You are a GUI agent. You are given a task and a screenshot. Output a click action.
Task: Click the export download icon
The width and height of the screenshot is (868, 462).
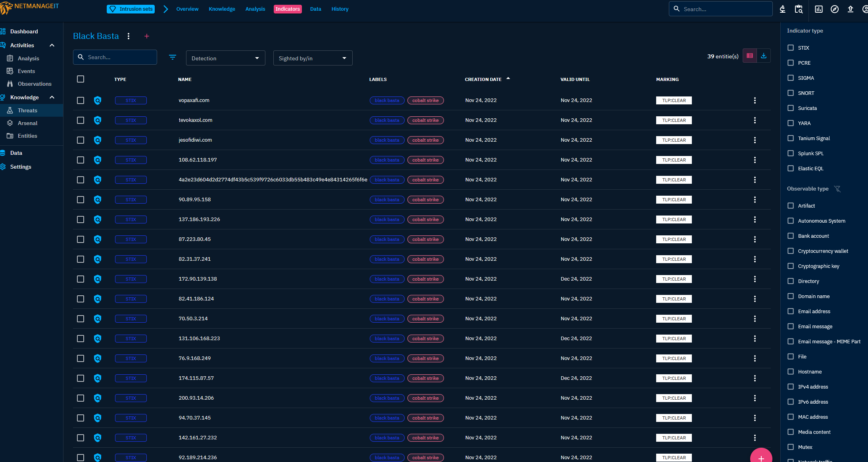click(x=764, y=56)
